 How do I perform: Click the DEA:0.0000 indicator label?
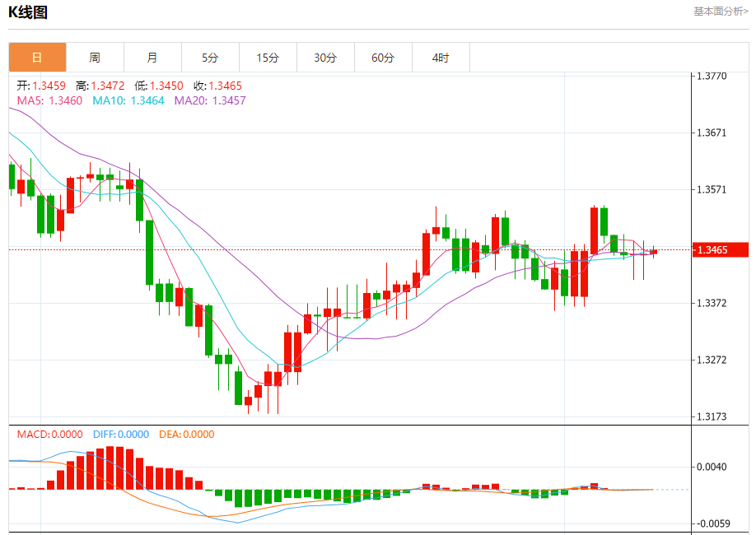187,435
